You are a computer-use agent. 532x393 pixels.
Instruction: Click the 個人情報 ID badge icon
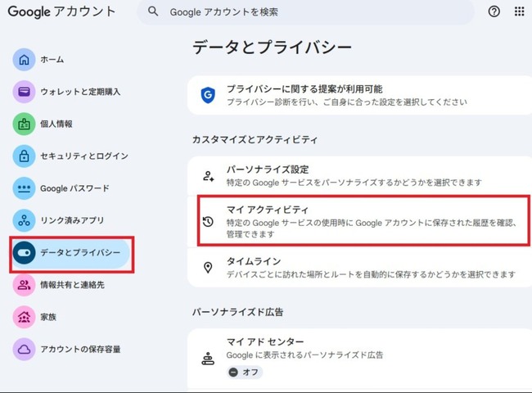[24, 124]
